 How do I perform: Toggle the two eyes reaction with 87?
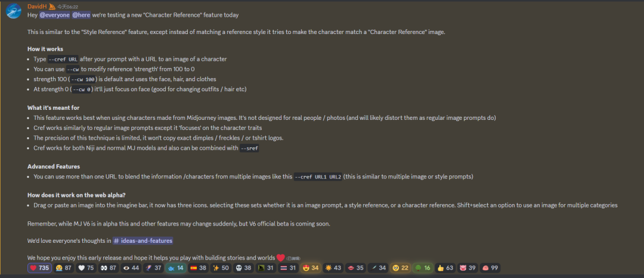pyautogui.click(x=109, y=268)
